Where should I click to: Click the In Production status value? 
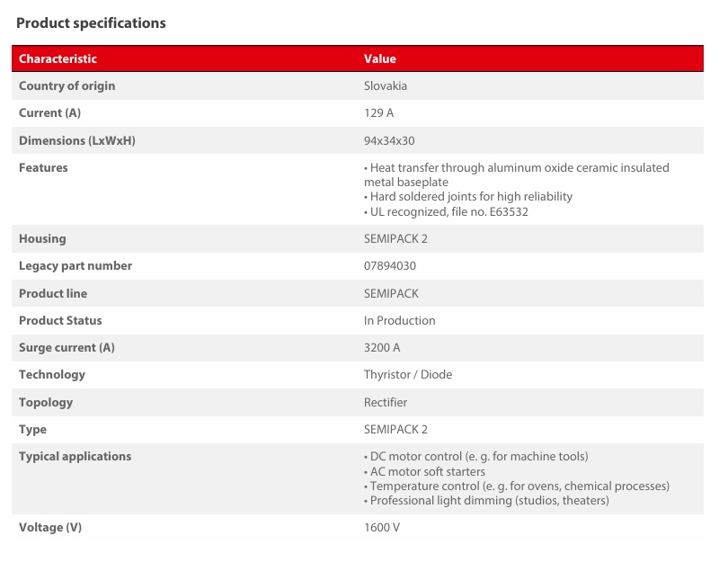(400, 320)
